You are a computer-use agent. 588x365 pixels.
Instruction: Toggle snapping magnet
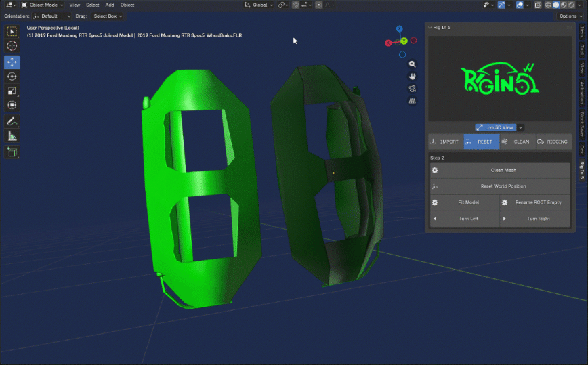295,5
